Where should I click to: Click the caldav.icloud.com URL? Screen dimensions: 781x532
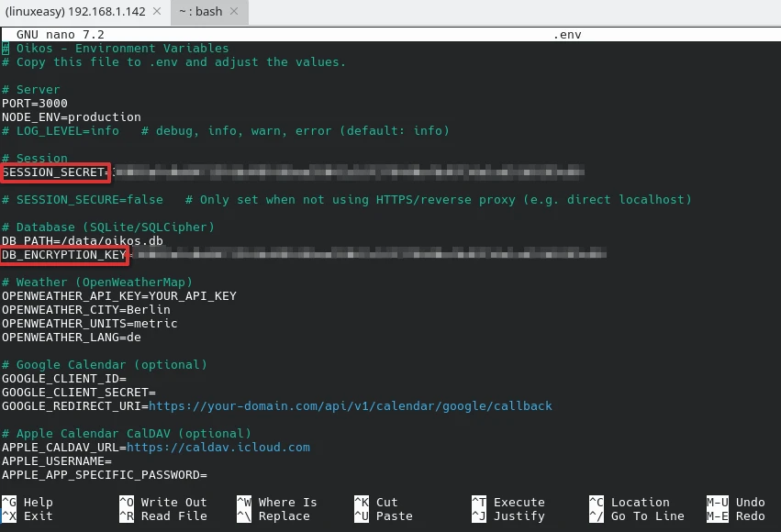218,448
